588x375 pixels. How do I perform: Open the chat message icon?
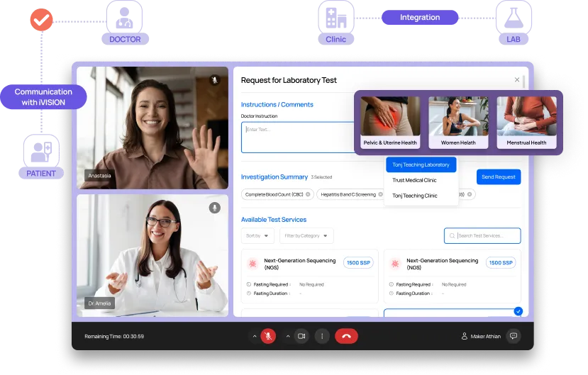514,336
